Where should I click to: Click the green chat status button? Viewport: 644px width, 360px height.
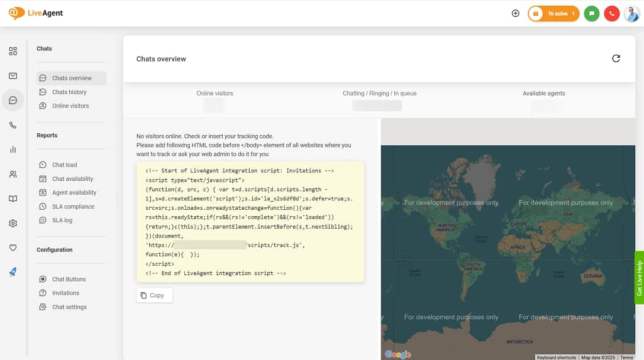[591, 14]
